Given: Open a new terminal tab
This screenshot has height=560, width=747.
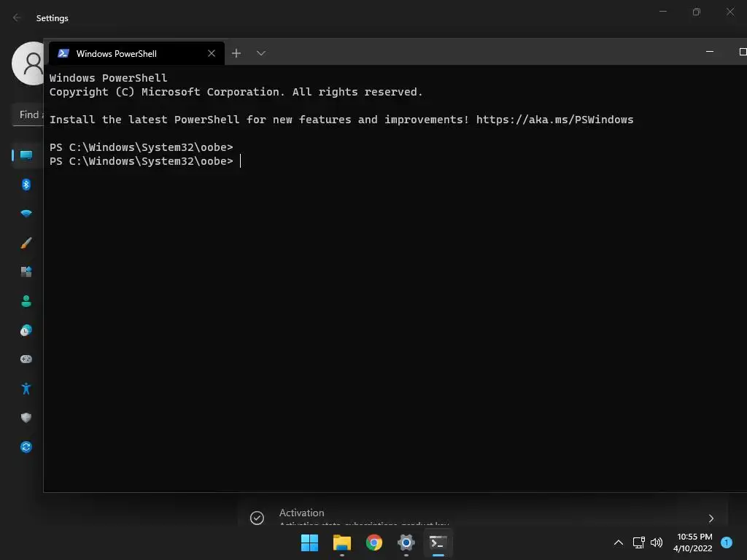Looking at the screenshot, I should pyautogui.click(x=236, y=53).
